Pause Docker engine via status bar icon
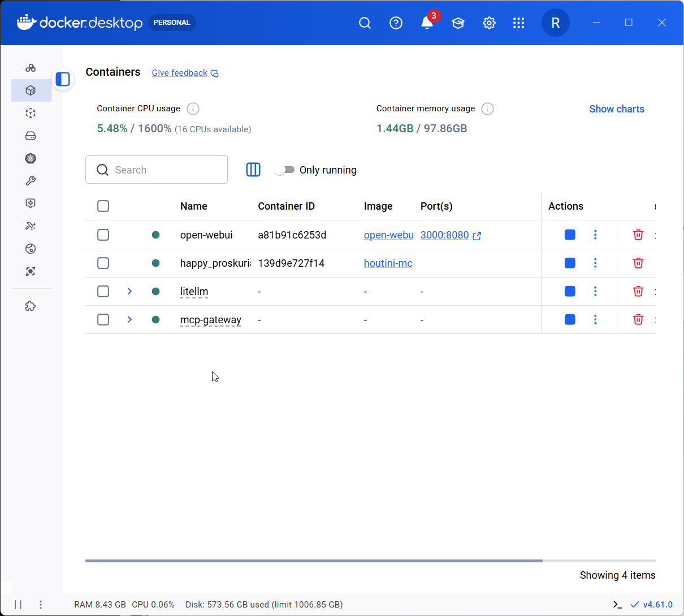Screen dimensions: 684x616 (x=18, y=605)
